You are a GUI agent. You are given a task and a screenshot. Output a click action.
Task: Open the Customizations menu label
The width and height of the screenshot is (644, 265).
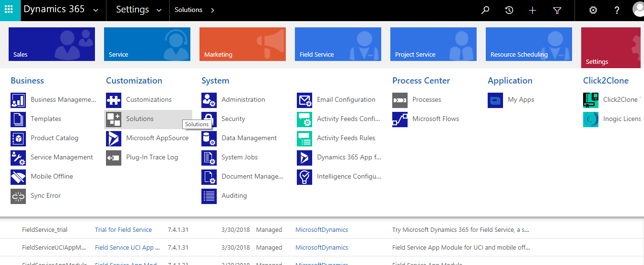(x=149, y=99)
